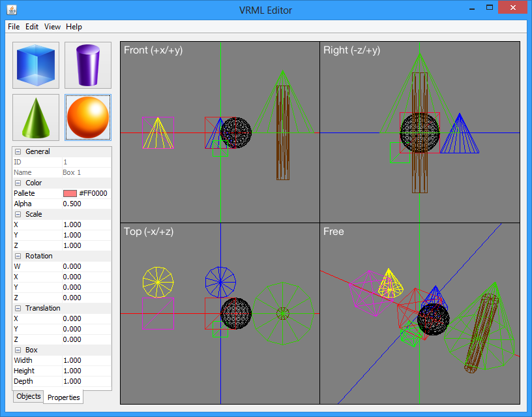Click the red Pallete color swatch
532x417 pixels.
click(x=70, y=194)
